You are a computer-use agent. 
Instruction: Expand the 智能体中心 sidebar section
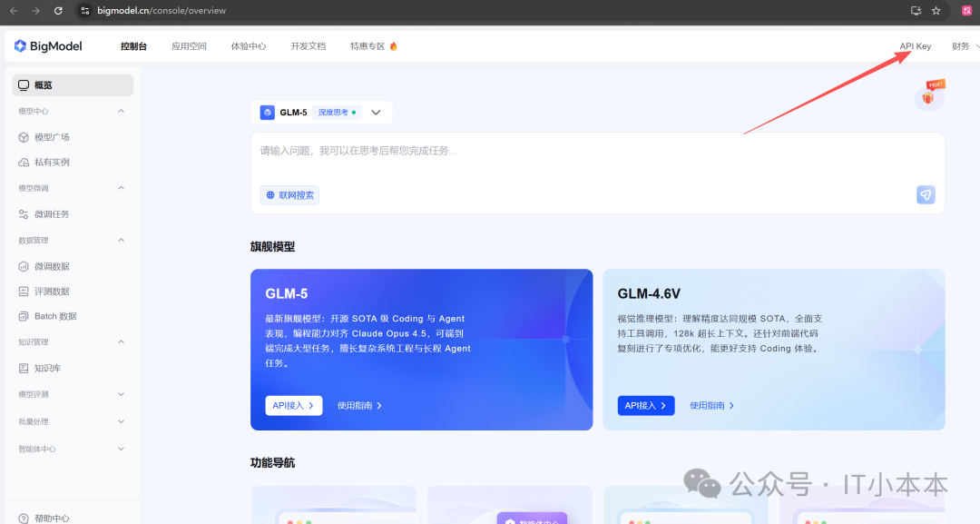pos(122,449)
